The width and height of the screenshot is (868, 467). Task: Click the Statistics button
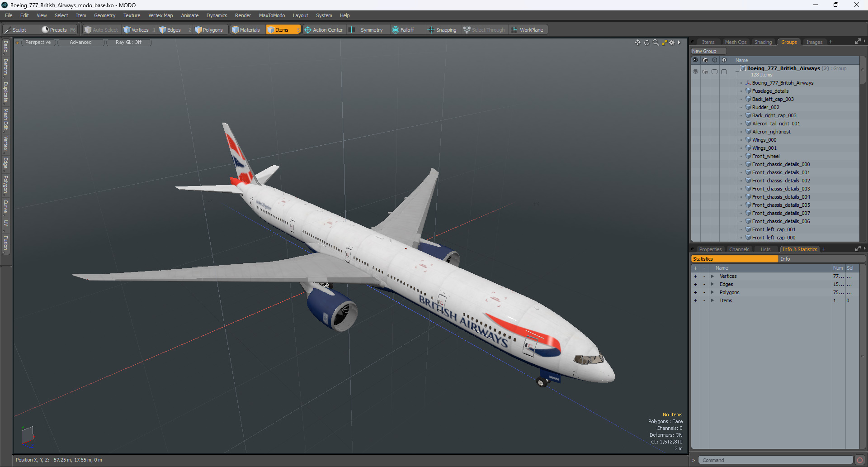(735, 259)
